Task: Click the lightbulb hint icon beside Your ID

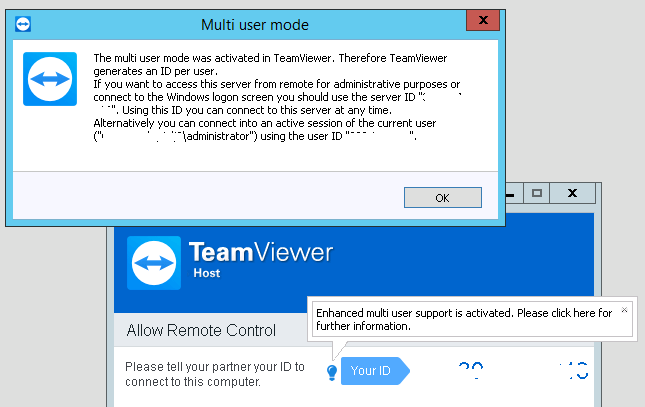Action: (x=332, y=372)
